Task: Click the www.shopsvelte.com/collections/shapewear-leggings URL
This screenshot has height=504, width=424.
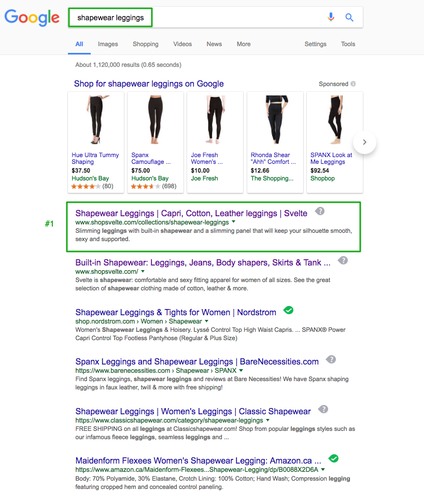Action: pyautogui.click(x=152, y=222)
